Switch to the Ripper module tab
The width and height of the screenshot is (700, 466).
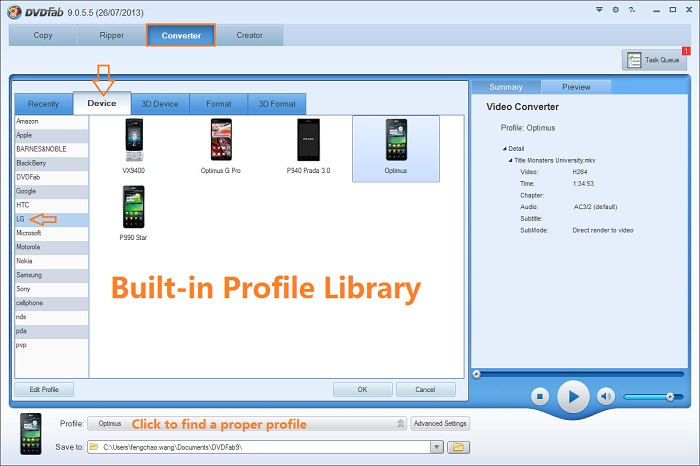tap(112, 35)
